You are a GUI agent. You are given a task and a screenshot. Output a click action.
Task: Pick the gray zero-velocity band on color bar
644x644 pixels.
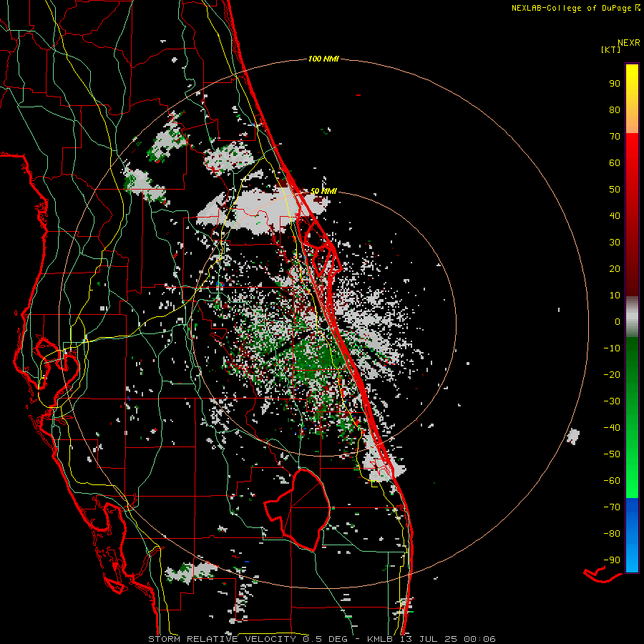(x=632, y=317)
